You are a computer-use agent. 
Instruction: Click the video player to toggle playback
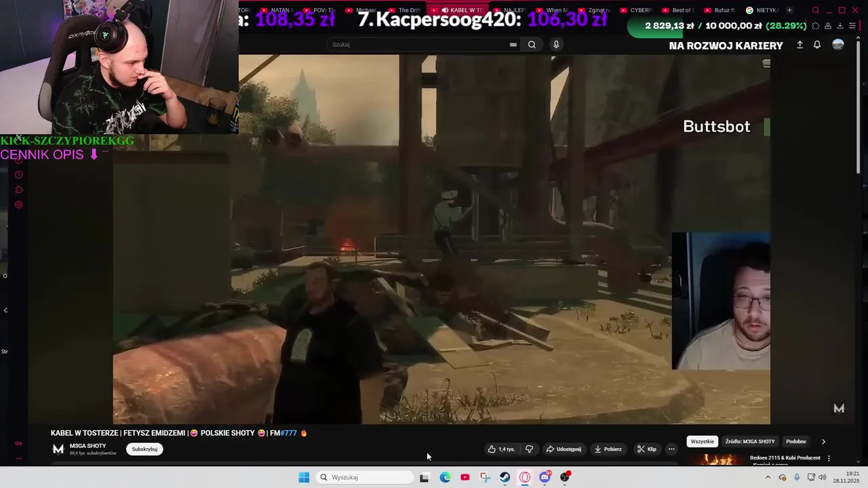coord(441,239)
